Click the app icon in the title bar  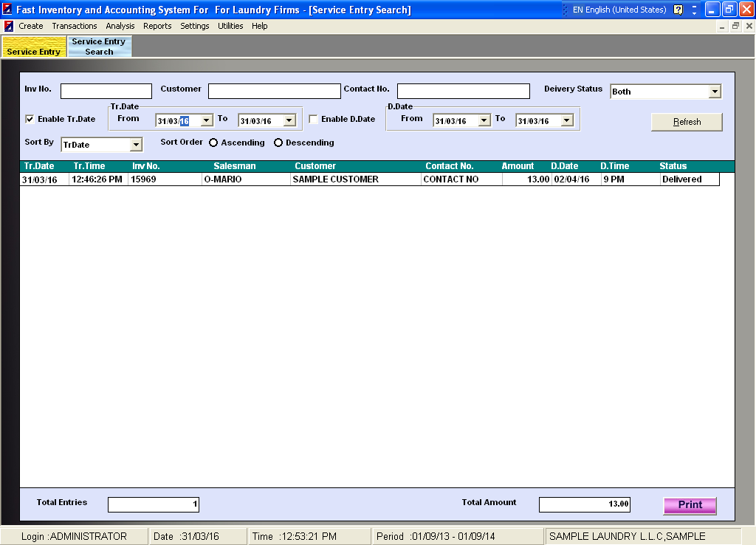[7, 10]
